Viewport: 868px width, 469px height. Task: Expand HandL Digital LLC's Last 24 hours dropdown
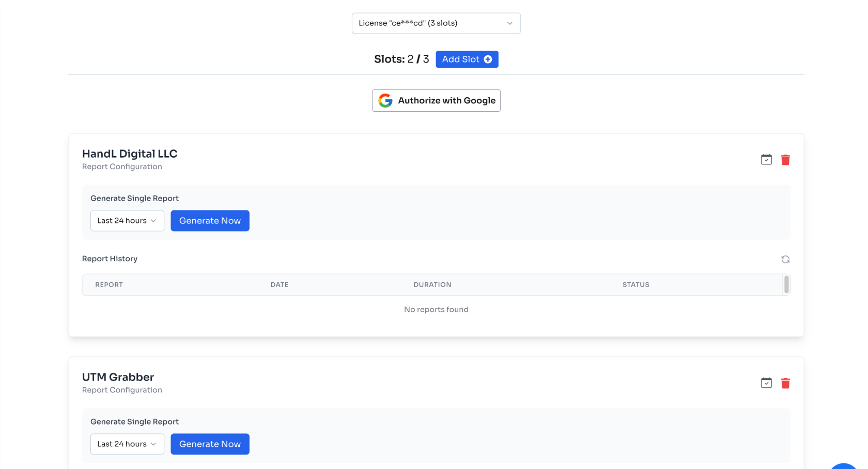[127, 221]
